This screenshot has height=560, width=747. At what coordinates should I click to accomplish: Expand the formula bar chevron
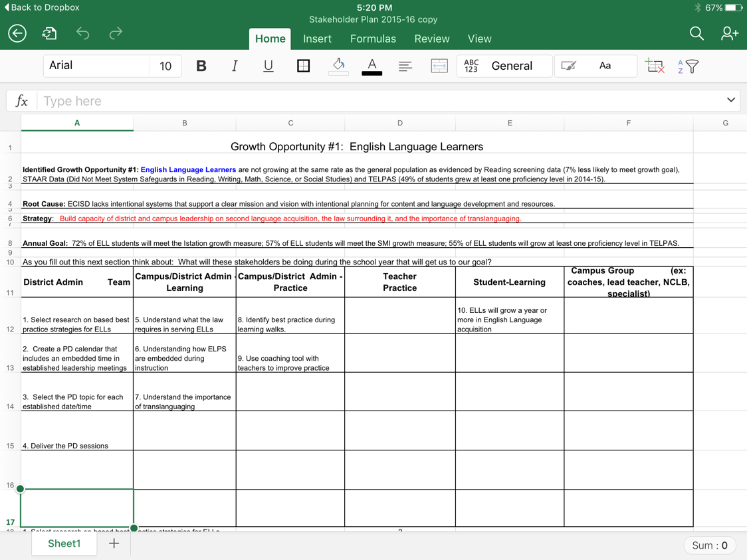[x=730, y=100]
